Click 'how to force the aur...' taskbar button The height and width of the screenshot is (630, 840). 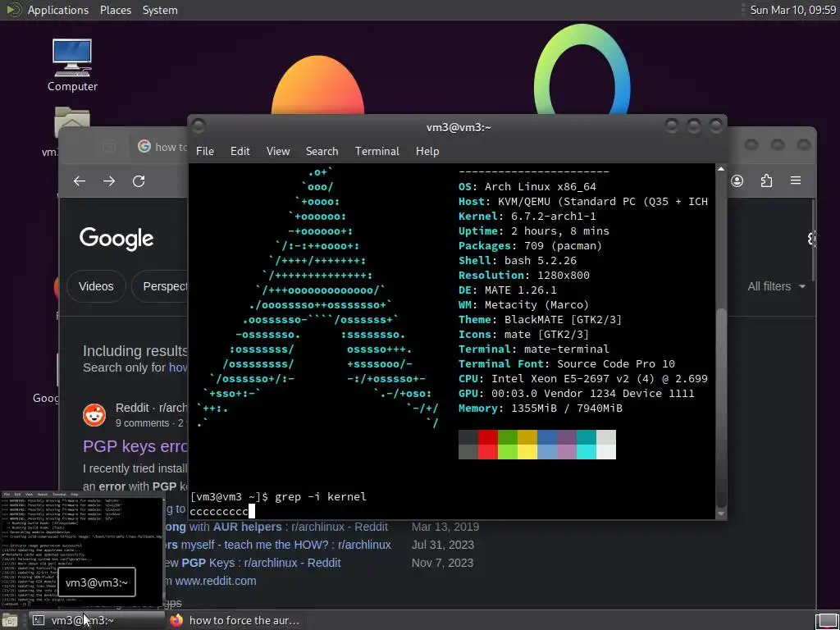[235, 620]
